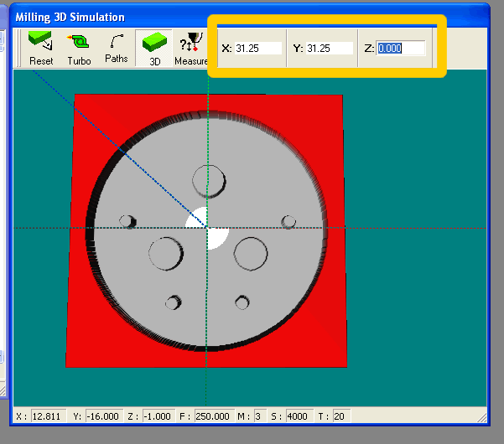Click the Reset simulation icon
Screen dimensions: 504x444
40,48
